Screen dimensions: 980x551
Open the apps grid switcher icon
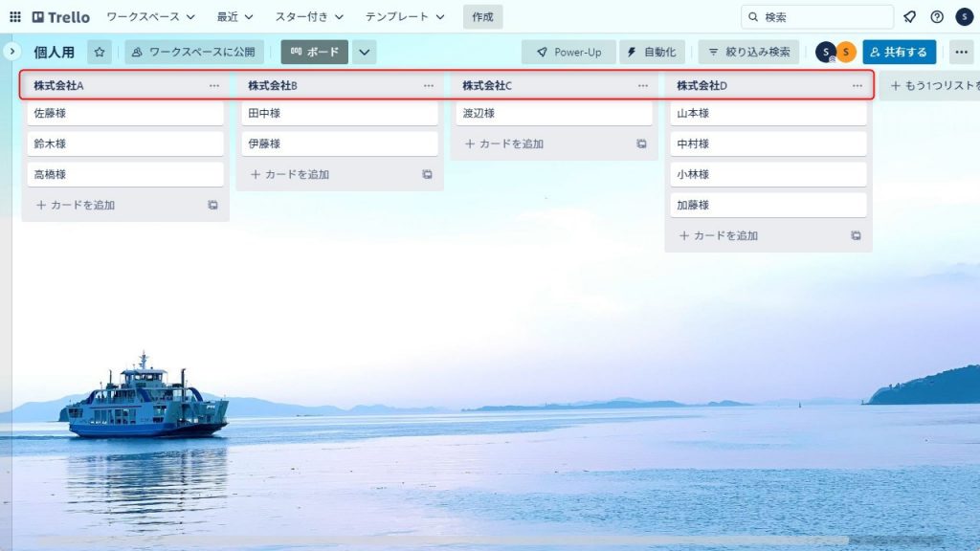point(15,17)
